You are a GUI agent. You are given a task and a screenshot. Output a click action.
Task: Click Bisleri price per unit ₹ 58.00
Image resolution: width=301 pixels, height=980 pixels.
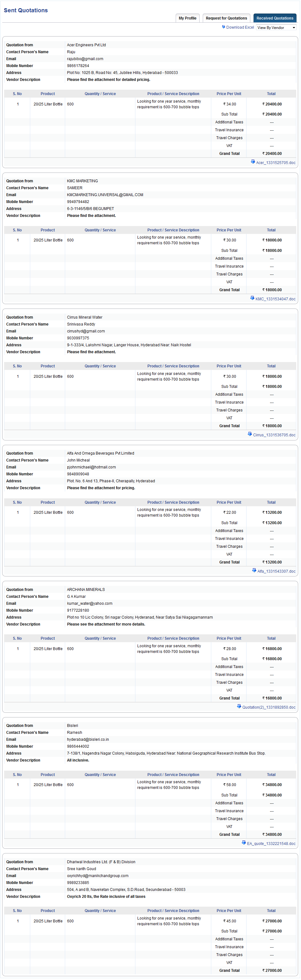(x=230, y=785)
